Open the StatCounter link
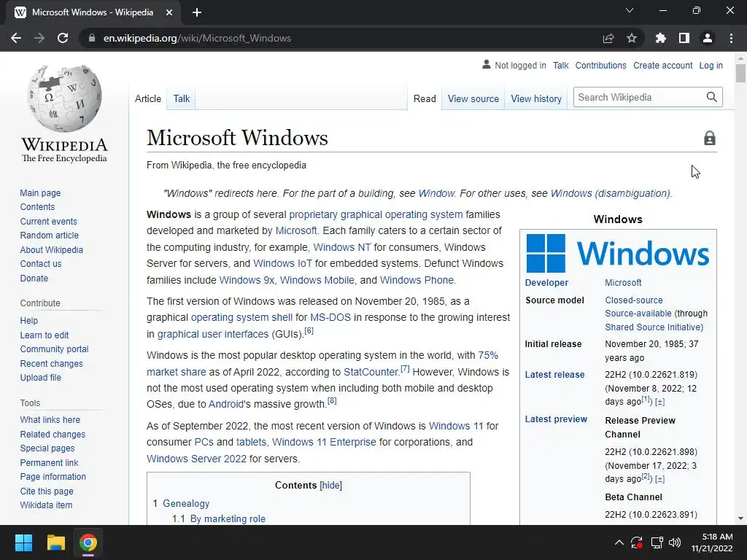The height and width of the screenshot is (560, 747). 371,372
